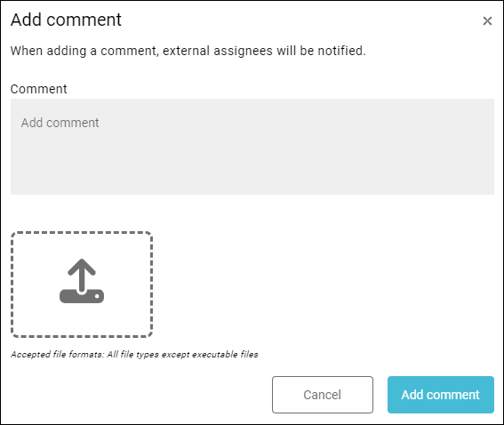The height and width of the screenshot is (425, 504).
Task: Attach a file via the upload tray icon
Action: click(82, 281)
